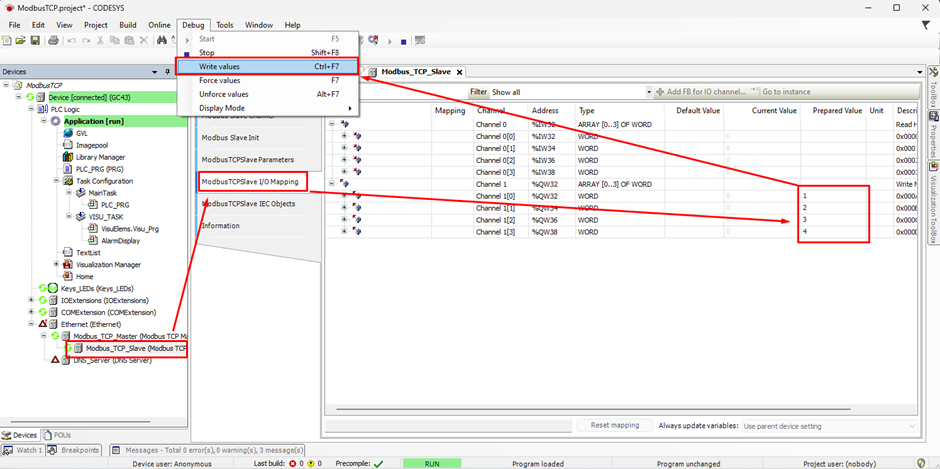
Task: Select 'Stop' in the Debug menu
Action: click(267, 53)
